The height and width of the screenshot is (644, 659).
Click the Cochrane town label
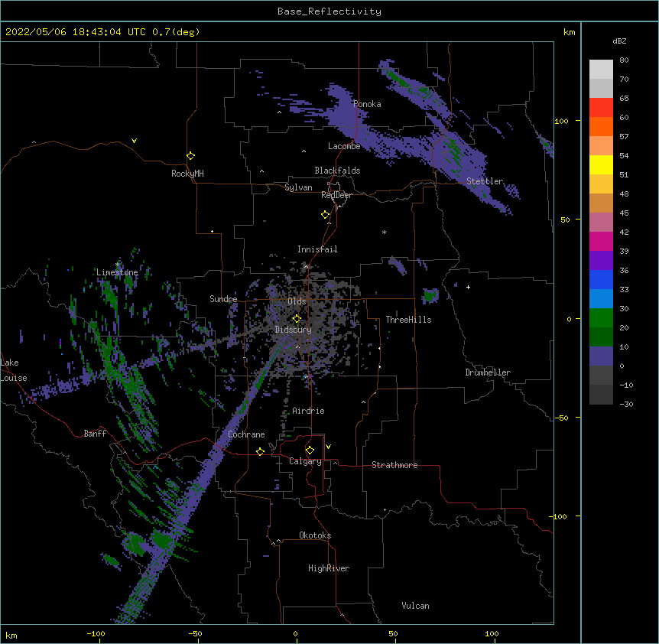point(246,434)
